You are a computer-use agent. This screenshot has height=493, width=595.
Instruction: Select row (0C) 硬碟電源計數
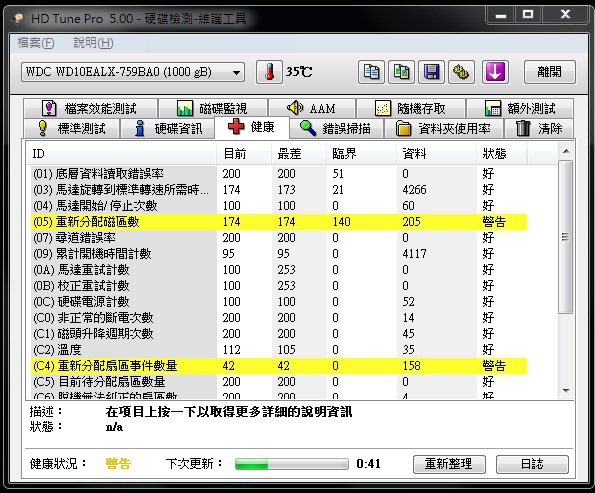coord(279,302)
